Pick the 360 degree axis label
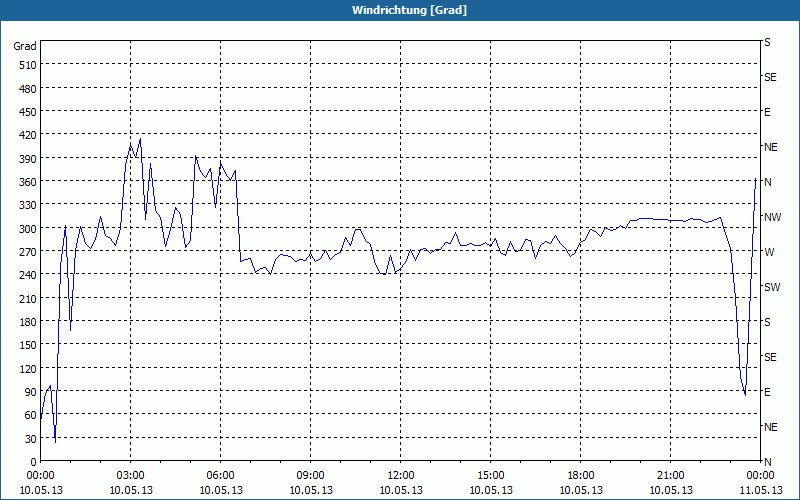Viewport: 800px width, 500px height. pos(29,182)
